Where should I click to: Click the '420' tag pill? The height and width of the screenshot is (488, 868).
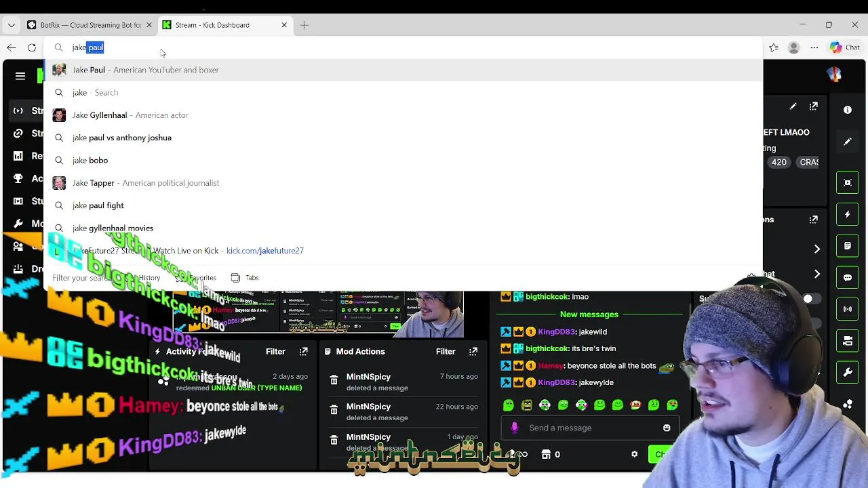pyautogui.click(x=778, y=162)
